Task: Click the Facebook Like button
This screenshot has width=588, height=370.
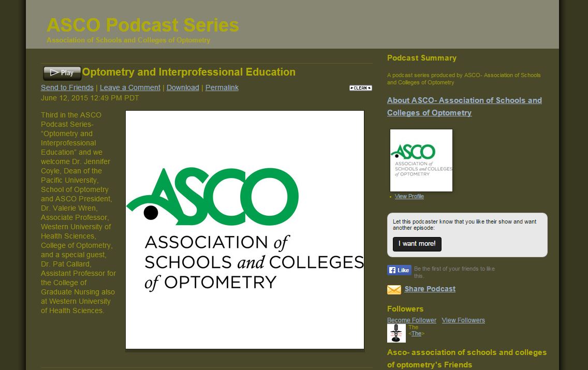Action: pos(399,270)
